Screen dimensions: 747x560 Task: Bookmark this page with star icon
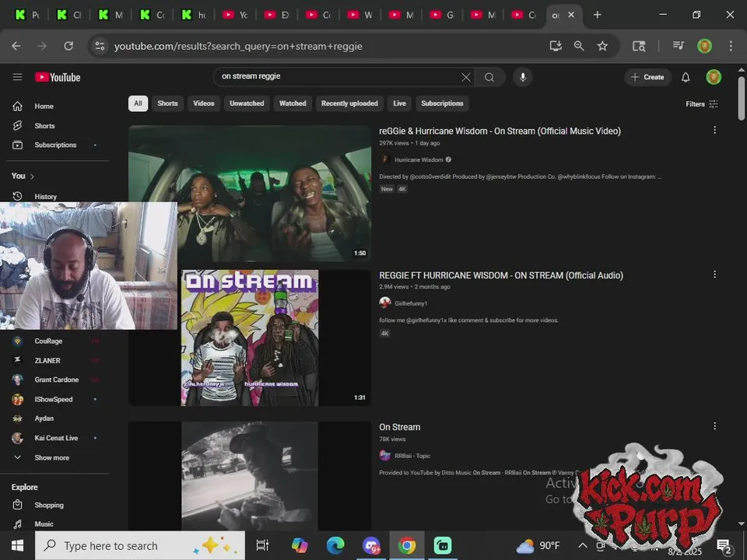[602, 46]
